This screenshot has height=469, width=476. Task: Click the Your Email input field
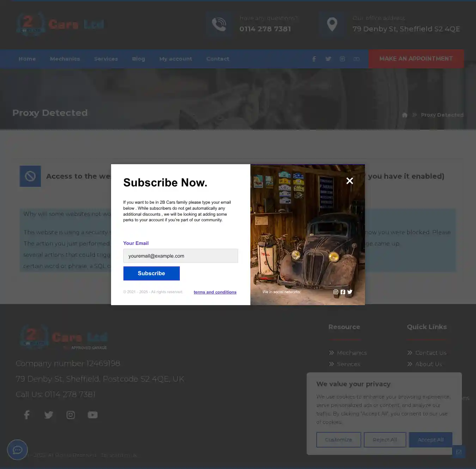181,256
